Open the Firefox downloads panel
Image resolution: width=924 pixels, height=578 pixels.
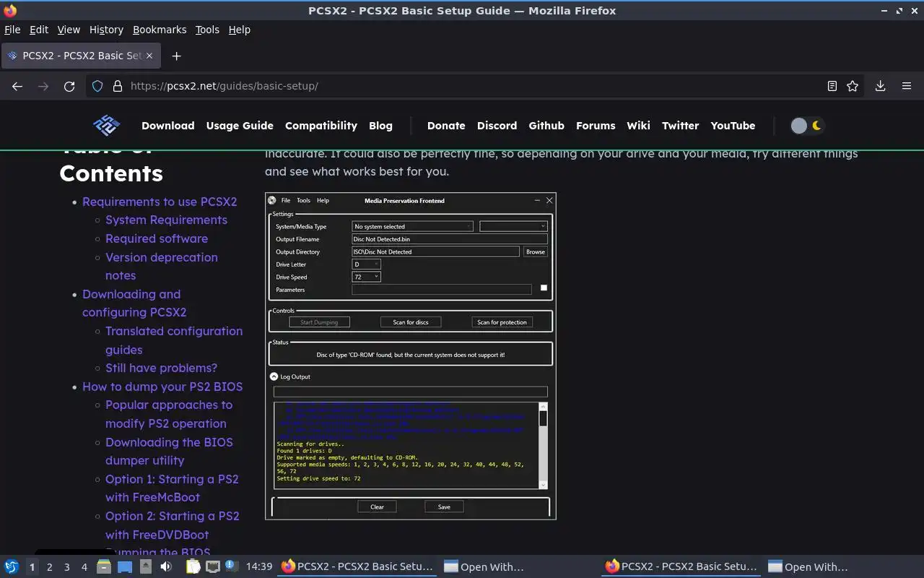tap(881, 86)
